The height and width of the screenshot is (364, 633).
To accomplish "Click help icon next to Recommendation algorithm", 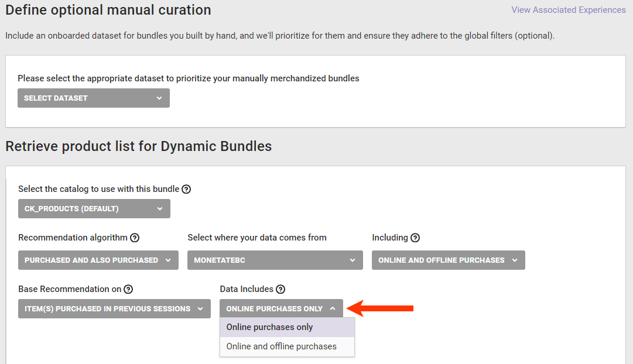I will 135,238.
